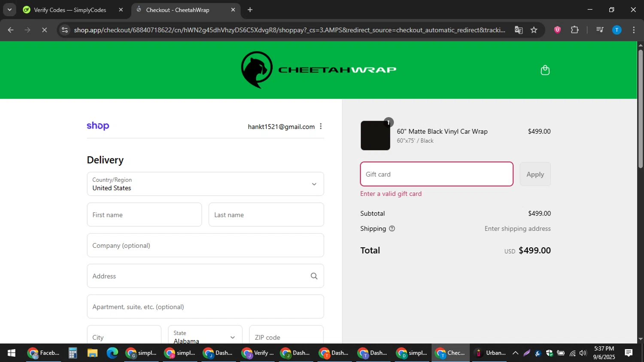
Task: Open the red shield extension icon
Action: 557,30
